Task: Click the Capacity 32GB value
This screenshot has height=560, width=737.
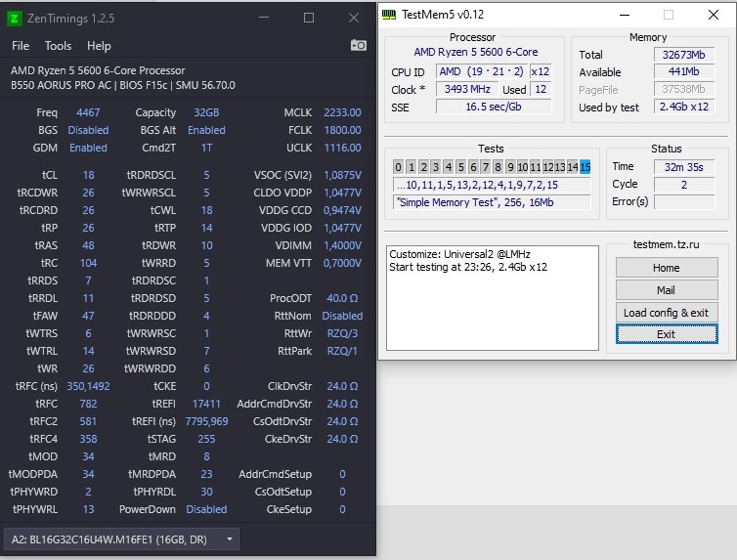Action: (206, 112)
